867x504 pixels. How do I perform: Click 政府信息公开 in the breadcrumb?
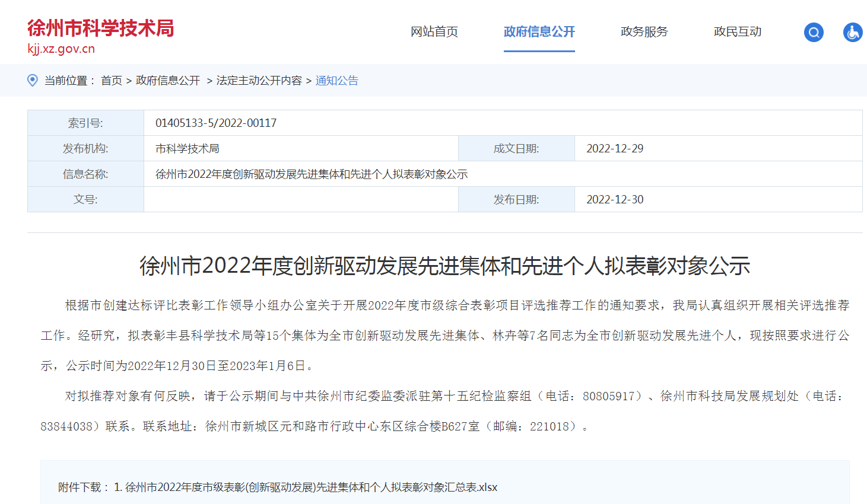point(168,81)
